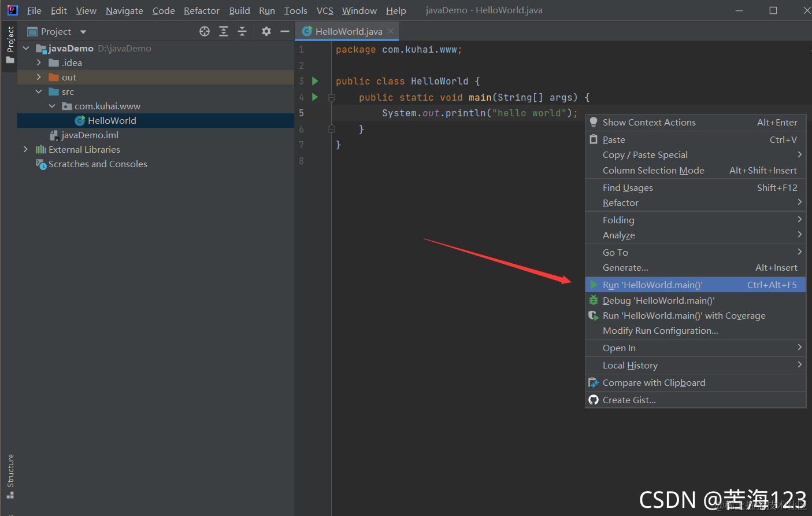Open the Go To submenu in context menu
Screen dimensions: 812x516
(x=696, y=252)
